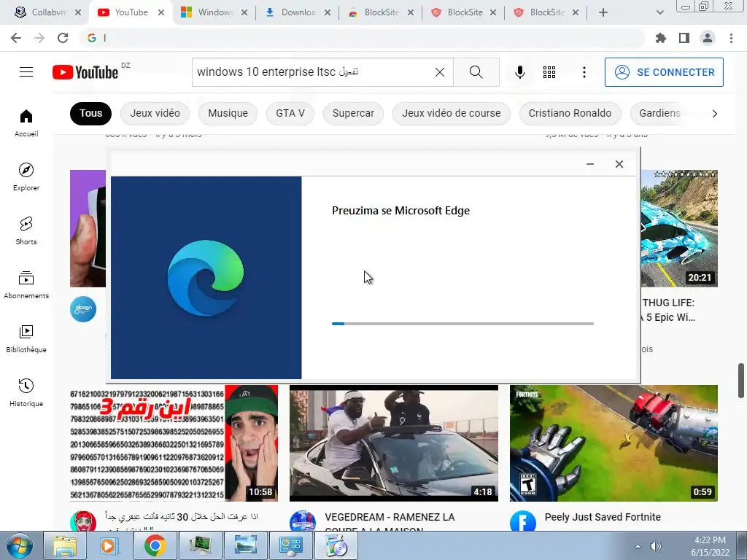Close the YouTube tab
Screen dimensions: 747x560
161,12
